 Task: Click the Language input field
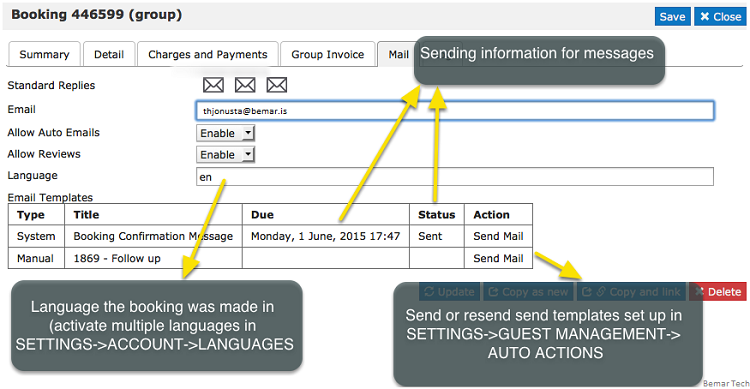point(455,177)
